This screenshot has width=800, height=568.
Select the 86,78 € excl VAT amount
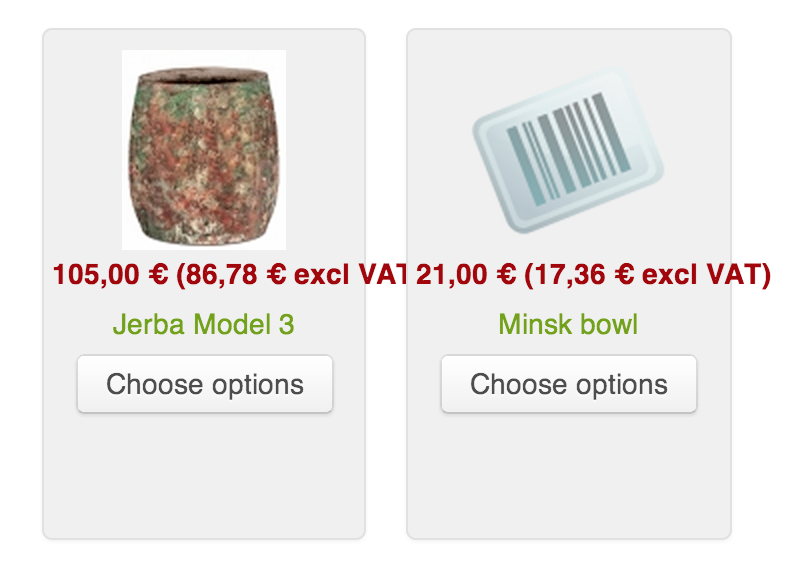click(x=292, y=275)
